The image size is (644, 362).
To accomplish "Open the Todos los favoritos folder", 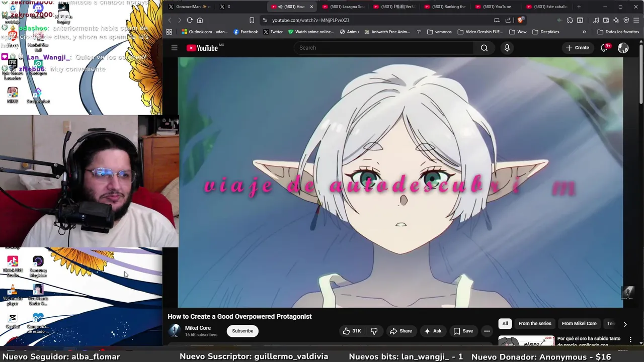I will coord(618,32).
